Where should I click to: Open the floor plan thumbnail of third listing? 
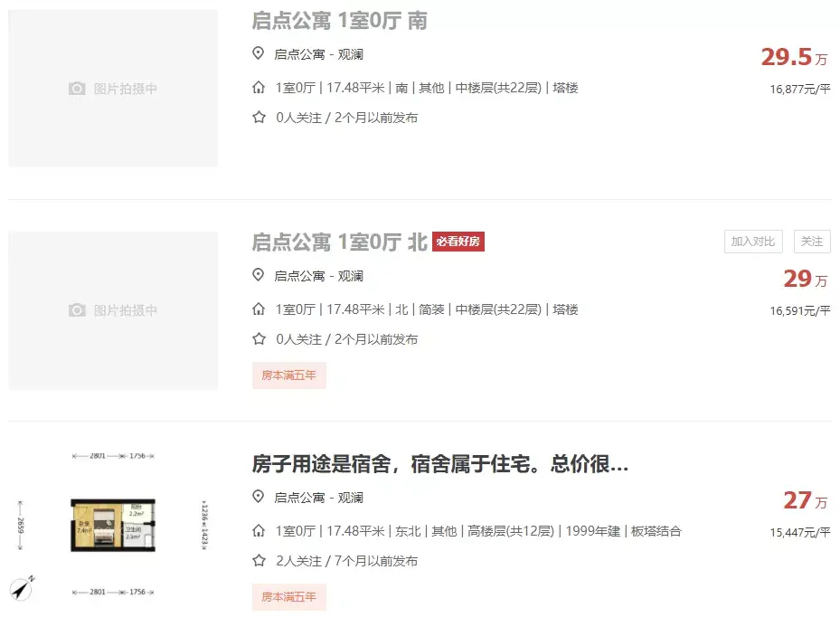click(113, 527)
